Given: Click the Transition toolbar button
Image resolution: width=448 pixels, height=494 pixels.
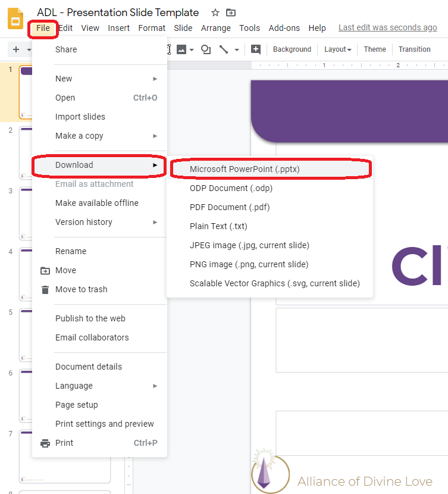Looking at the screenshot, I should pos(414,49).
